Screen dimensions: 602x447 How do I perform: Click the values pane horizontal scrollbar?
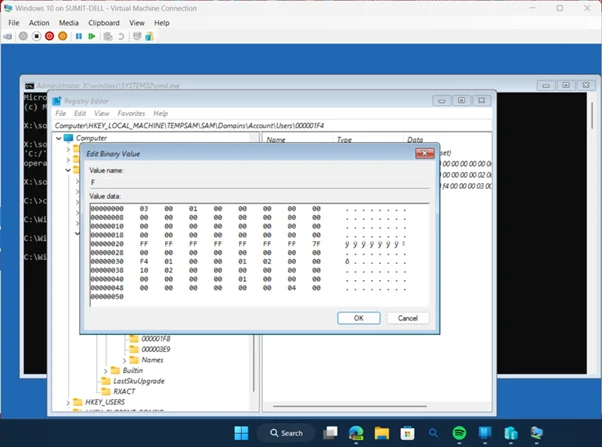[x=350, y=406]
